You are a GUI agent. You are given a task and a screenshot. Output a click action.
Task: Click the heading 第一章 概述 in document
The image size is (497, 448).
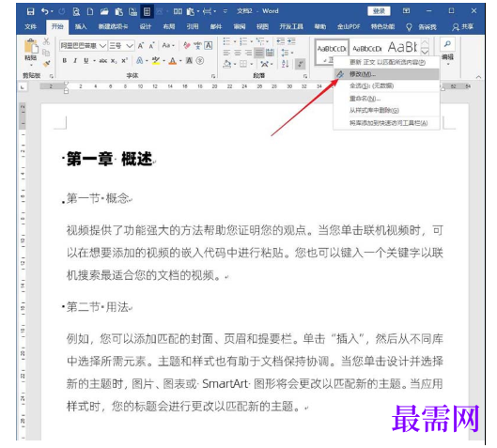[109, 159]
